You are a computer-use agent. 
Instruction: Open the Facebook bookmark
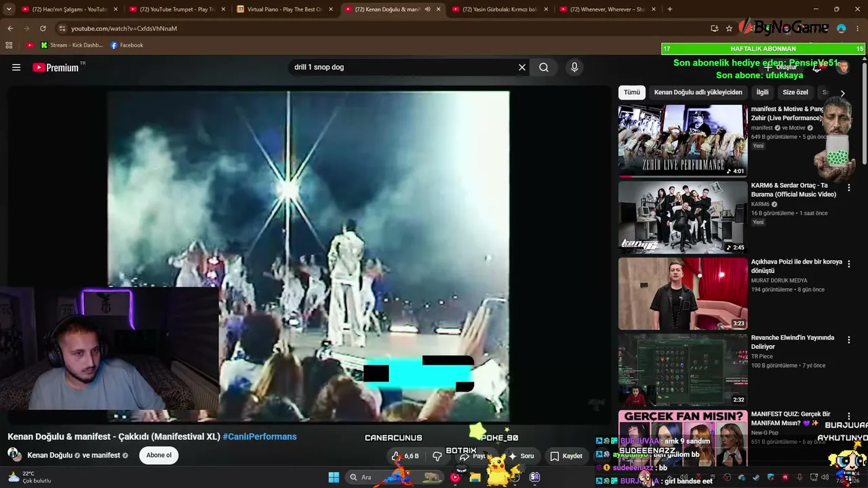[x=127, y=45]
